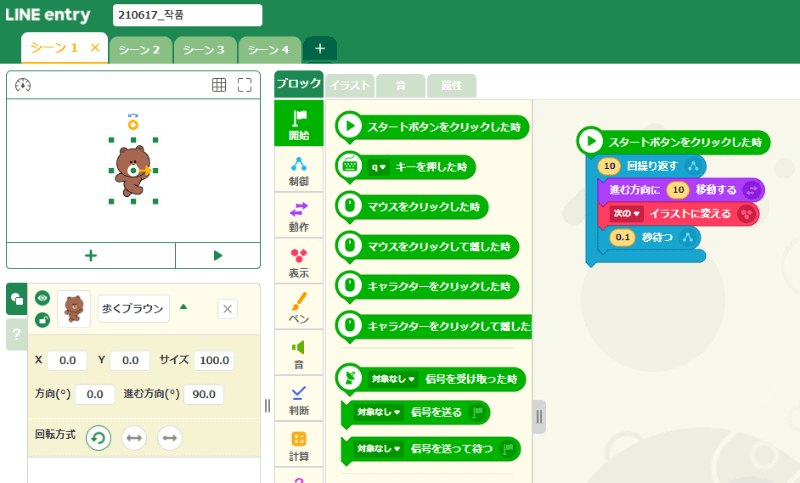This screenshot has width=800, height=483.
Task: Open the stage speed gauge icon
Action: tap(23, 85)
